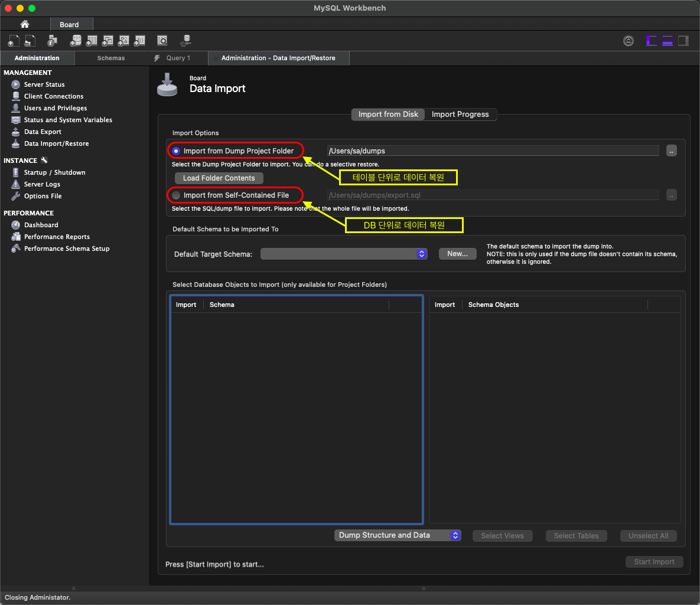Screen dimensions: 700x605
Task: Select the Import from Disk tab
Action: pos(388,115)
